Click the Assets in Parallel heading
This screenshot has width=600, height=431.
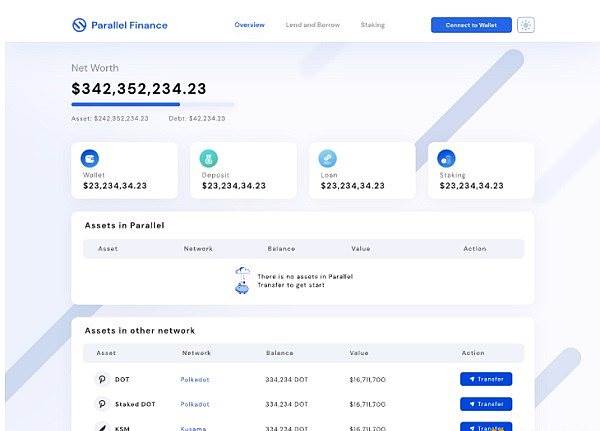(124, 225)
